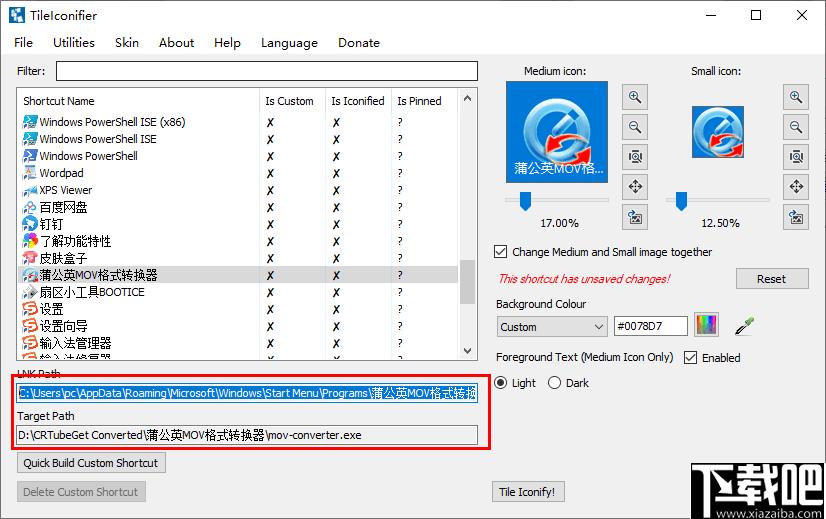Click the Target Path field

(x=248, y=435)
